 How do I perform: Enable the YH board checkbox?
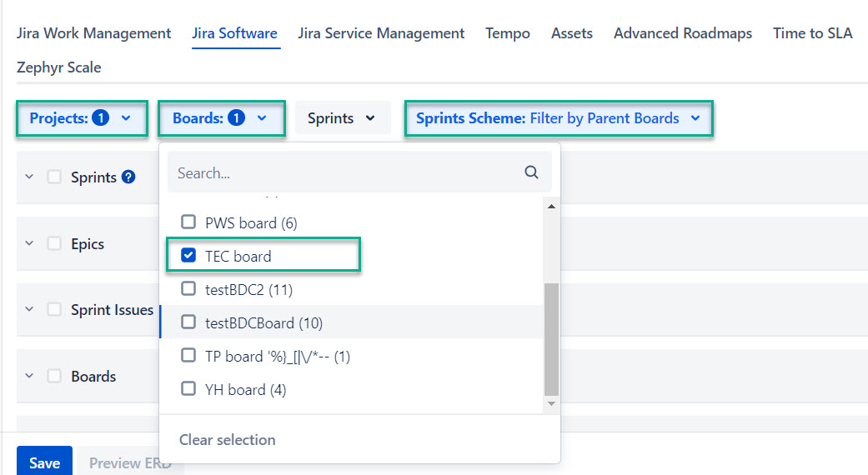[188, 389]
